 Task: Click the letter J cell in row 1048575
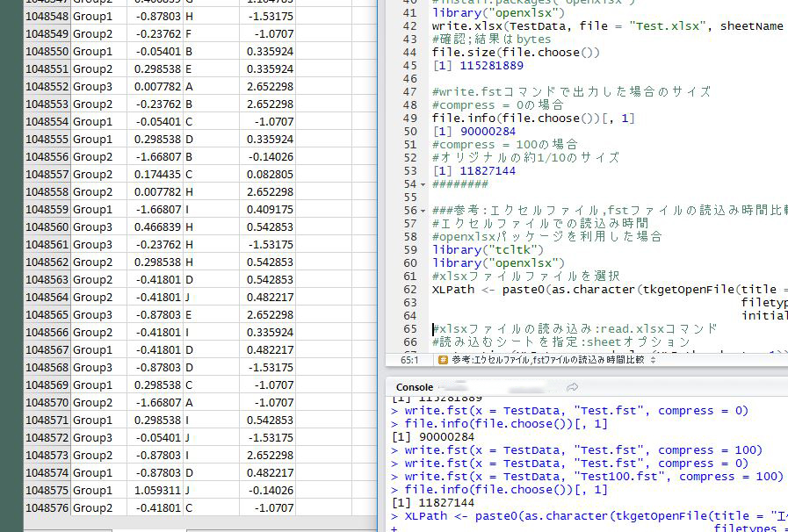(189, 490)
